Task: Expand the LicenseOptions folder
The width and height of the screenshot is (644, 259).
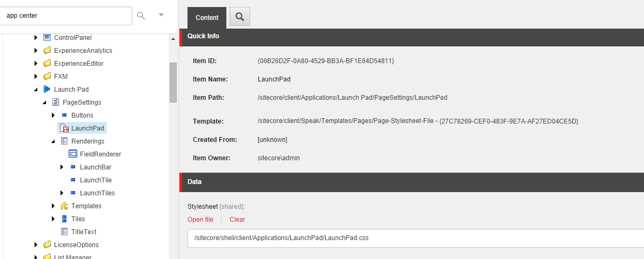Action: 36,245
